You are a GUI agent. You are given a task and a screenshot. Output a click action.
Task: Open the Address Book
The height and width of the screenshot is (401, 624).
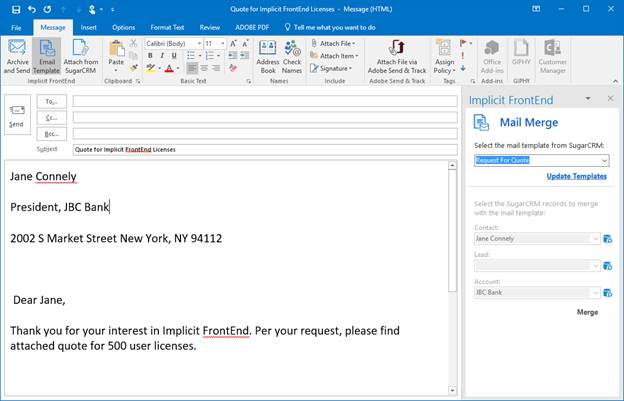pos(268,55)
